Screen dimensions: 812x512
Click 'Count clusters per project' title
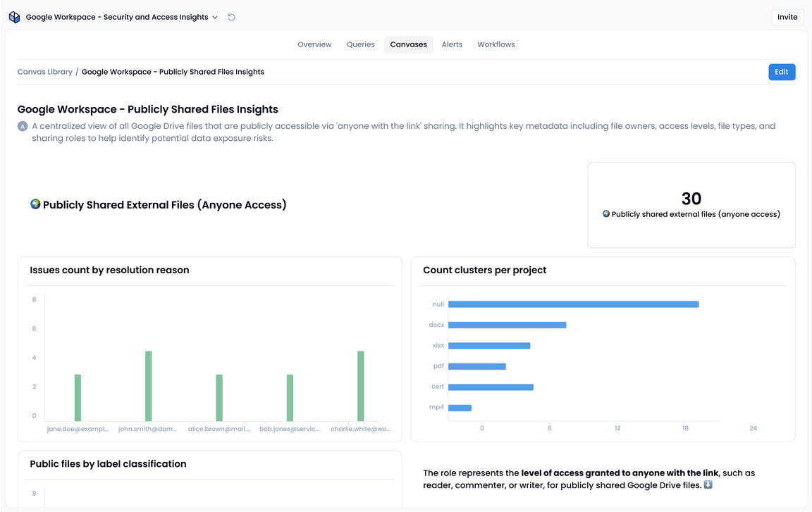click(x=485, y=270)
